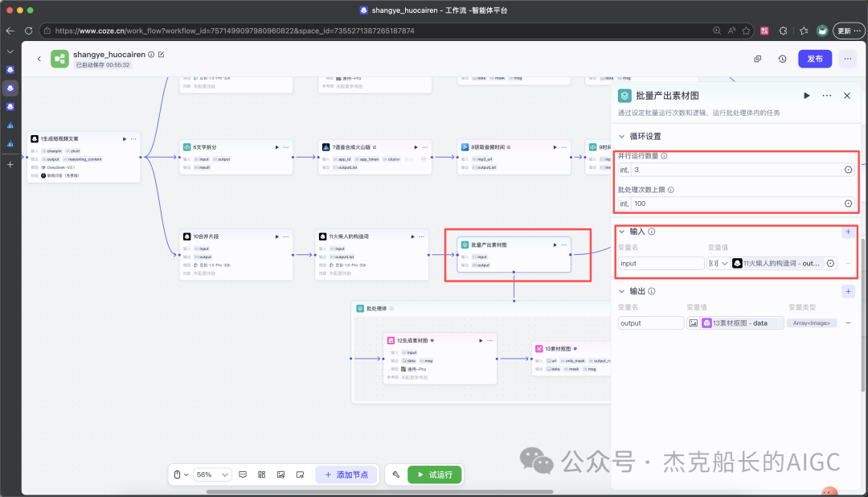Select the 13素材抠图 node
Viewport: 868px width, 497px height.
point(571,359)
